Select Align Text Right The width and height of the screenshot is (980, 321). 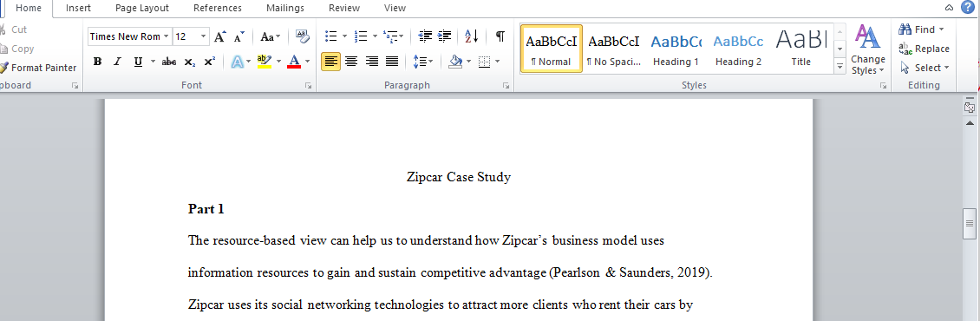(371, 62)
